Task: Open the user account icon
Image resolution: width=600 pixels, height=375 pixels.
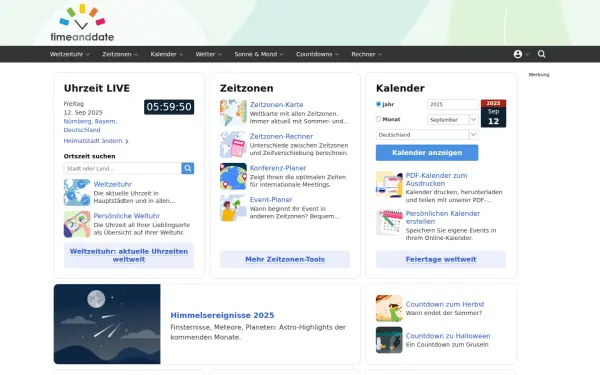Action: click(x=518, y=54)
